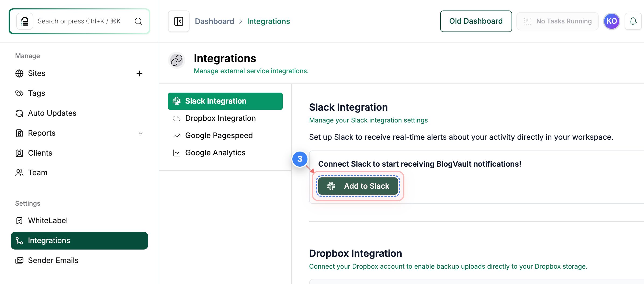Image resolution: width=644 pixels, height=284 pixels.
Task: Click the WhiteLabel bookmark icon
Action: click(x=19, y=220)
